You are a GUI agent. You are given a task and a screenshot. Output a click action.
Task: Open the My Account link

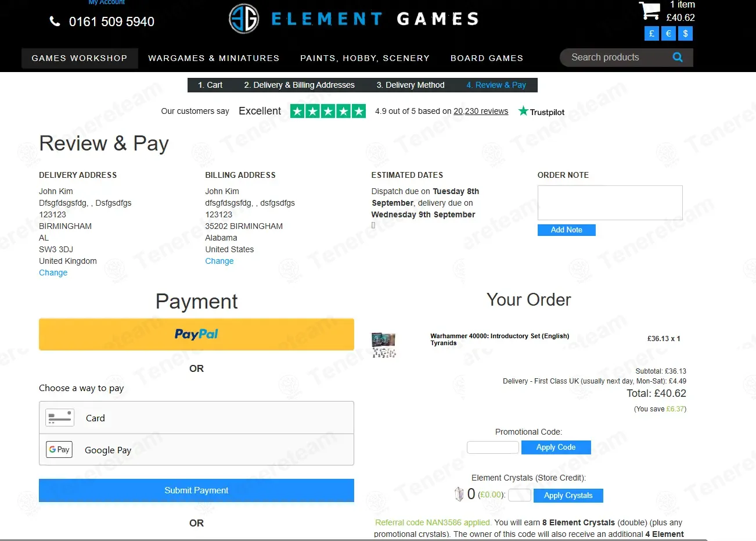pyautogui.click(x=107, y=2)
